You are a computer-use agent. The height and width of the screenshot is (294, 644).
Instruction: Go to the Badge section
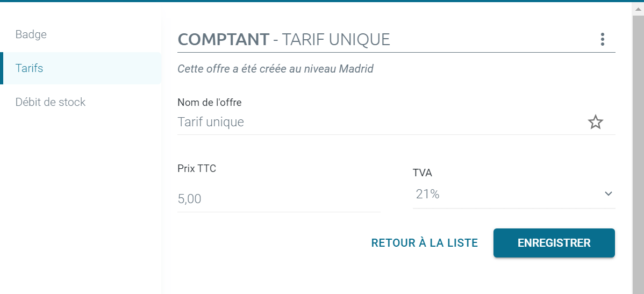(31, 34)
